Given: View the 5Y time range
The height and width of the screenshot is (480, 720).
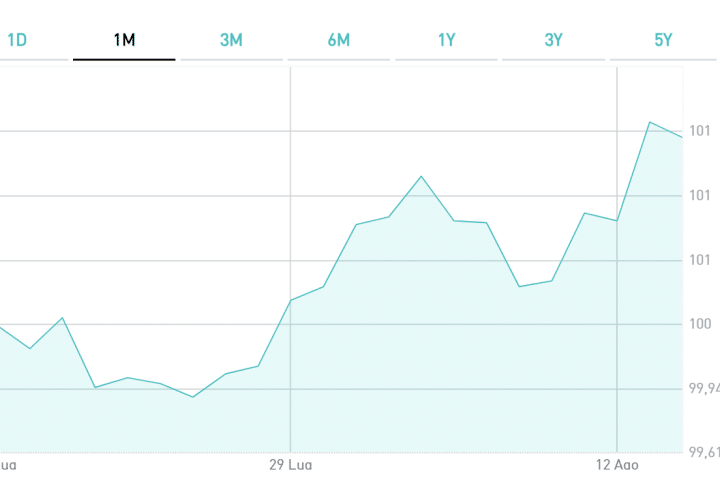Looking at the screenshot, I should click(663, 40).
